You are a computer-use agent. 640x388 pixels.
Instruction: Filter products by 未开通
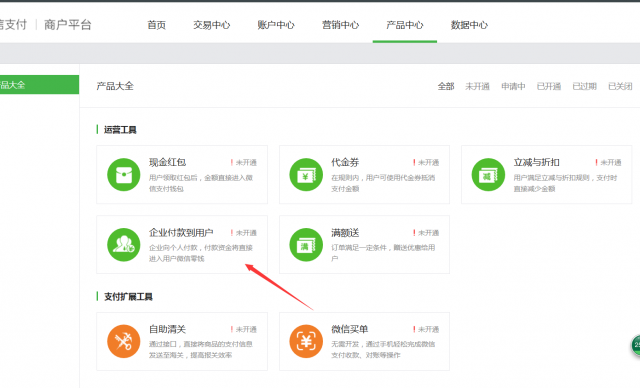477,86
